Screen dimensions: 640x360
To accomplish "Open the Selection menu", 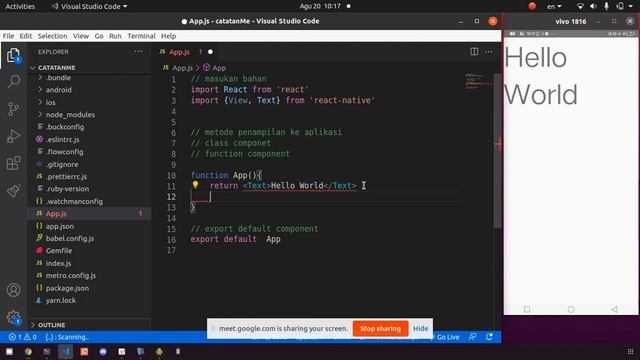I will [x=52, y=36].
